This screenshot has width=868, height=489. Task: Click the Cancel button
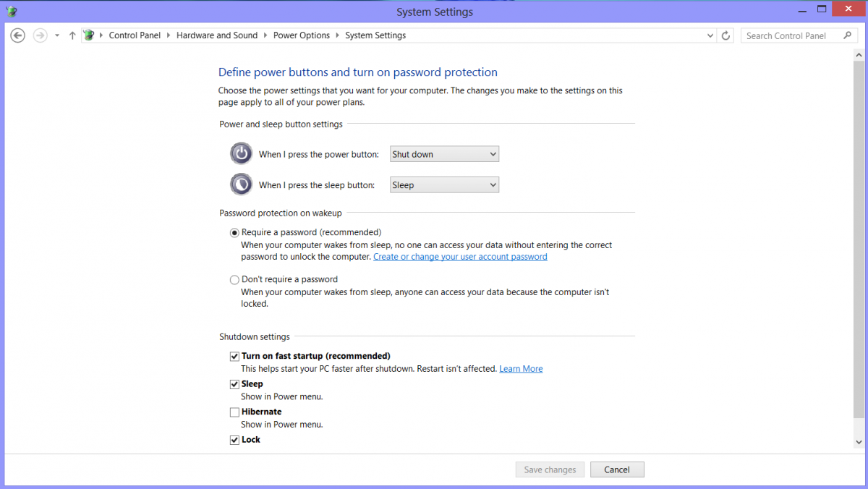pos(617,469)
